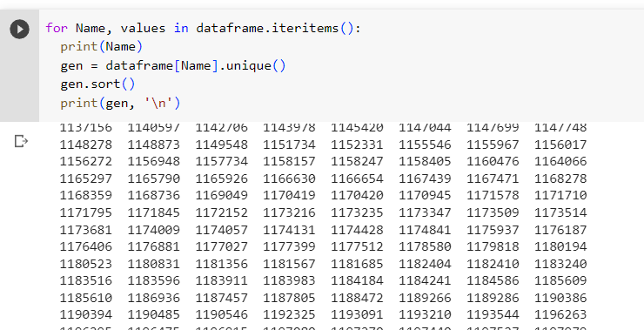Click output value 1178580
Viewport: 644px width, 330px height.
click(x=425, y=246)
